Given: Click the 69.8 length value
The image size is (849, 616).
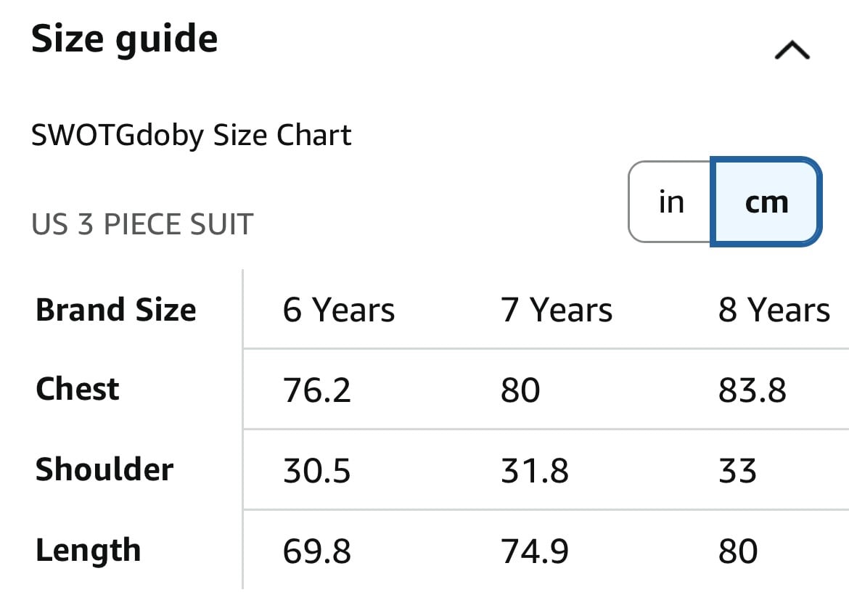Looking at the screenshot, I should tap(317, 551).
